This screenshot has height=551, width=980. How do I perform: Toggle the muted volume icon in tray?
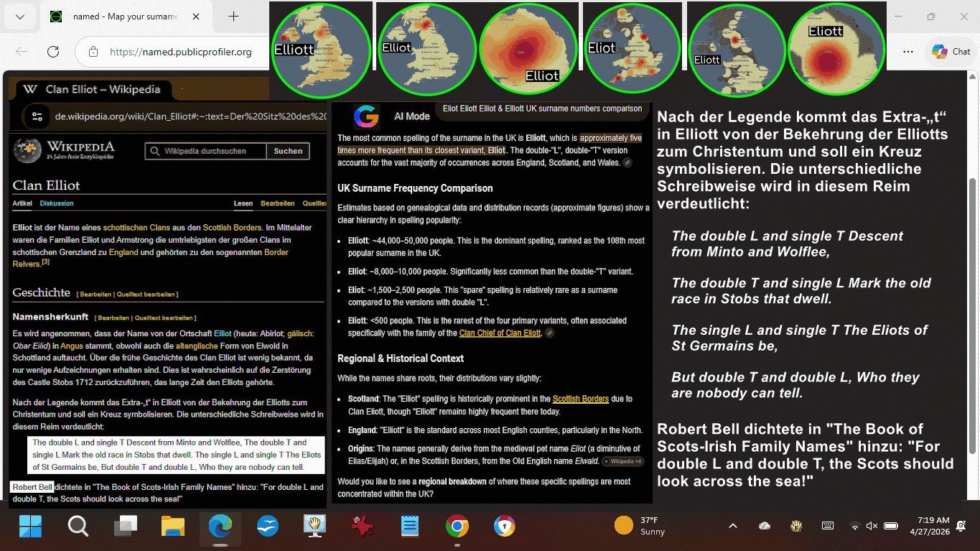(x=872, y=527)
